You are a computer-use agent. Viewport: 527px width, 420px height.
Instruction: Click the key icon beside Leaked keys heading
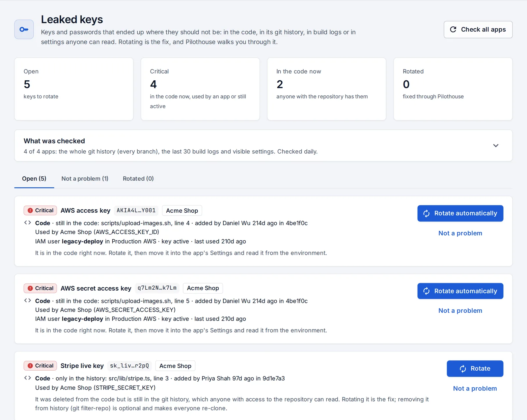click(24, 29)
